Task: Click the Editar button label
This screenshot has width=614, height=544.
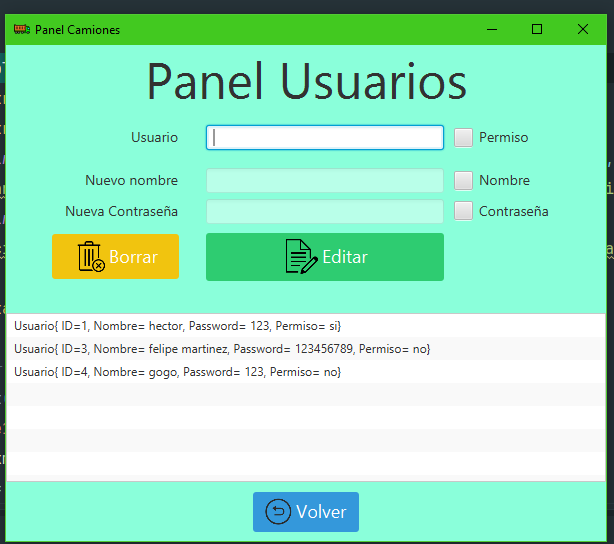Action: pyautogui.click(x=345, y=257)
